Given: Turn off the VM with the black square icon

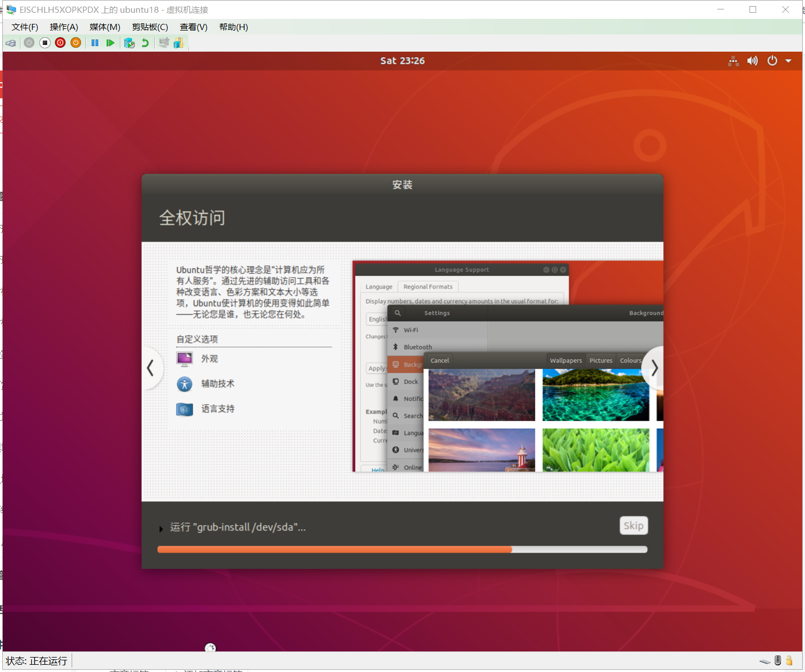Looking at the screenshot, I should 45,43.
